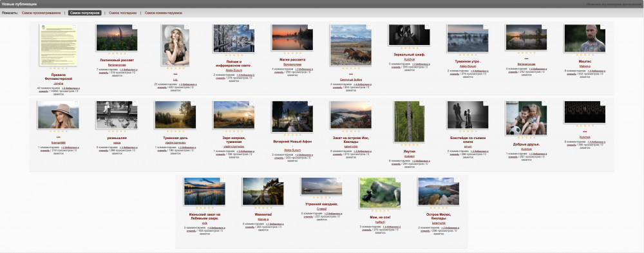This screenshot has height=253, width=644.
Task: Show the Самое комментируемое tab
Action: pos(164,13)
